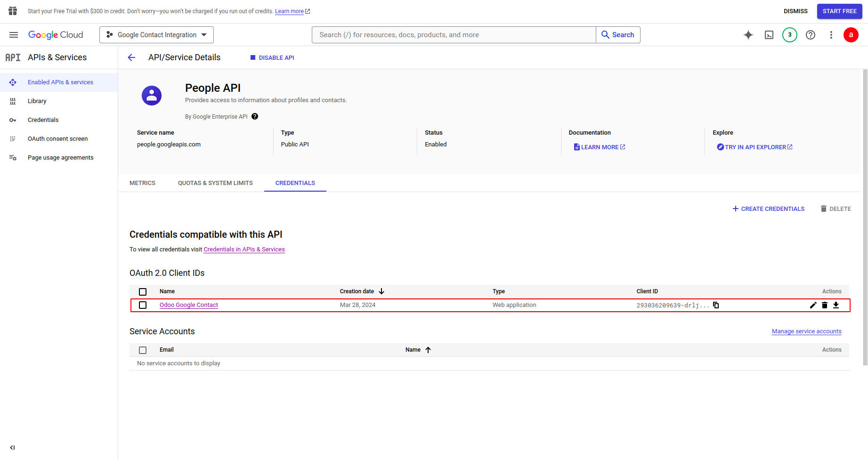Viewport: 868px width, 459px height.
Task: Select all OAuth 2.0 Client IDs checkbox
Action: (143, 292)
